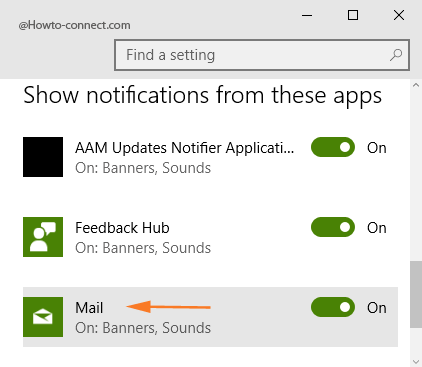Open AAM Updates Notifier Application settings

pos(185,148)
